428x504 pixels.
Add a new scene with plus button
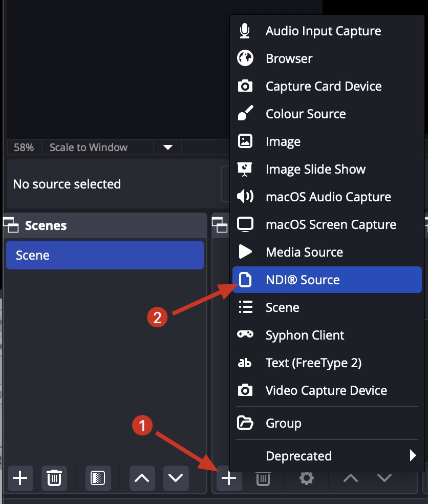coord(20,478)
